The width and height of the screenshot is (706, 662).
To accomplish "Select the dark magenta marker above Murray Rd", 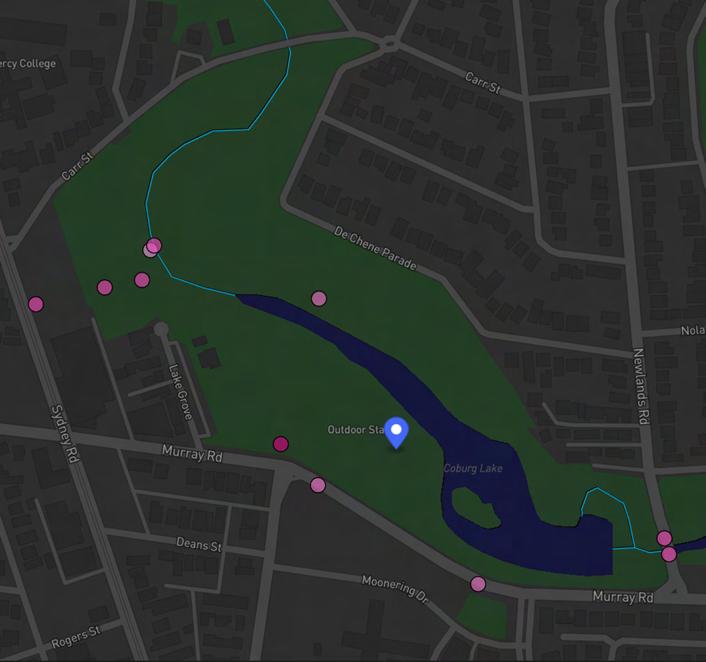I will pyautogui.click(x=281, y=444).
